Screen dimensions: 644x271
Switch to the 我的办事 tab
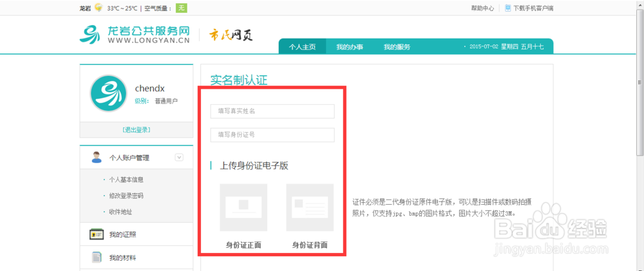click(x=350, y=47)
